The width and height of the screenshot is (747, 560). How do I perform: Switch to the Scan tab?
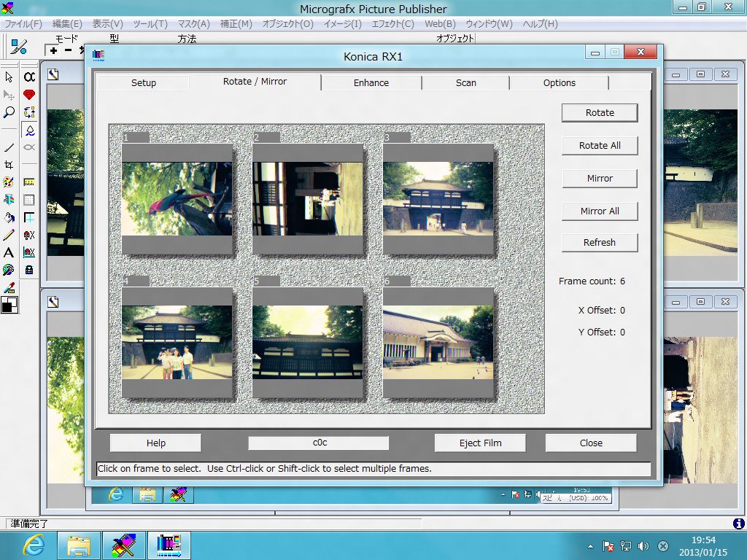[x=465, y=83]
